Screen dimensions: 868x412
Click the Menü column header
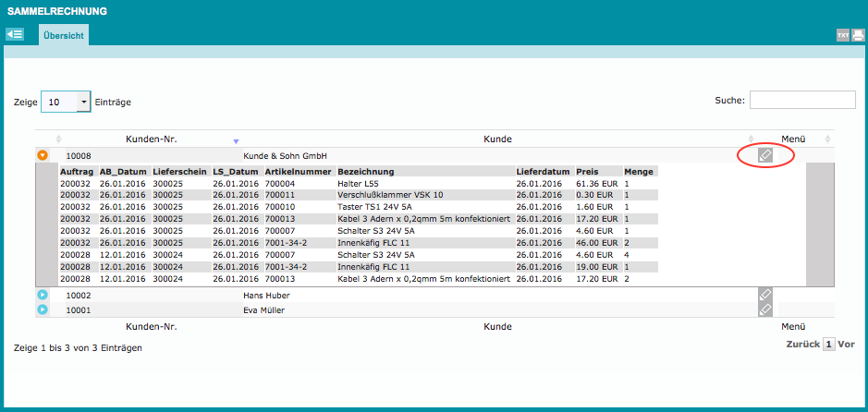pyautogui.click(x=792, y=139)
